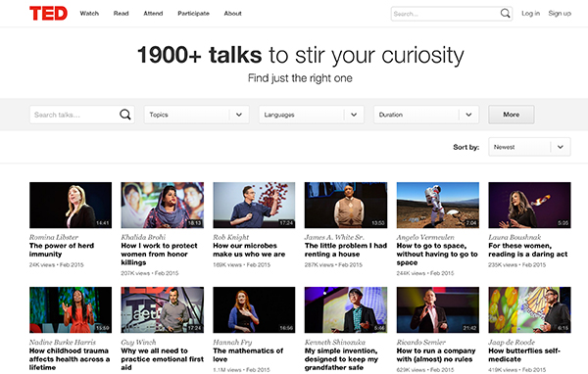Click speaker name Hannah Fry
This screenshot has width=588, height=374.
tap(232, 342)
